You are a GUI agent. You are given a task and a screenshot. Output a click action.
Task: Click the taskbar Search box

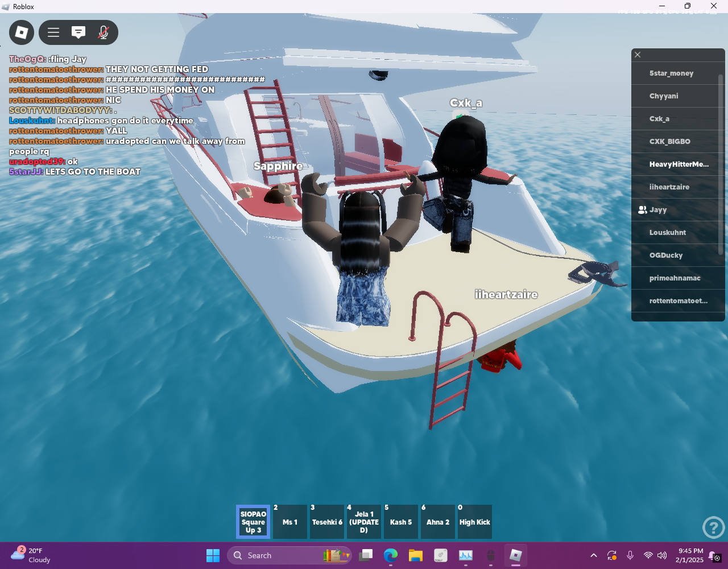coord(289,555)
